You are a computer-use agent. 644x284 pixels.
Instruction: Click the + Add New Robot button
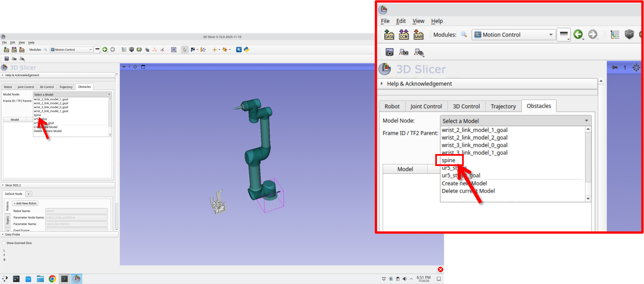pos(25,203)
